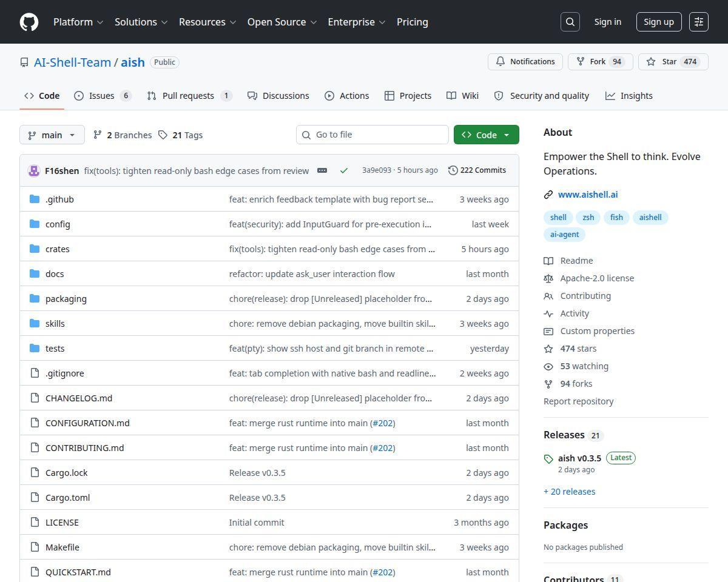The image size is (728, 582).
Task: Expand the Platform menu
Action: [78, 22]
